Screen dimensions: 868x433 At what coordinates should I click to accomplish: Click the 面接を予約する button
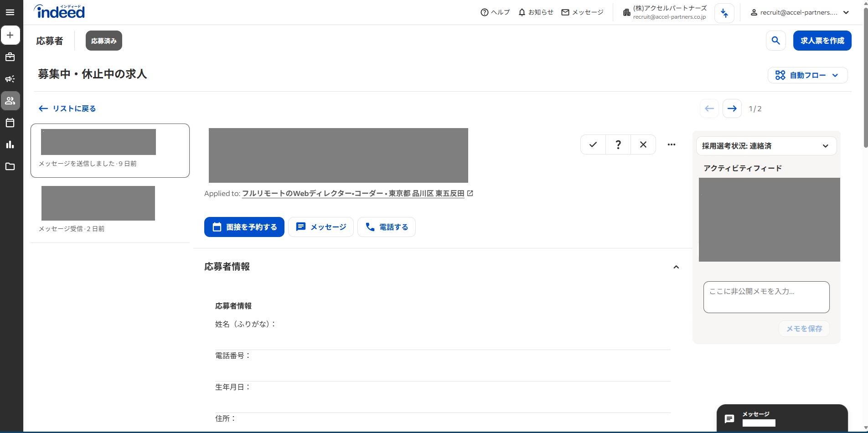tap(244, 227)
